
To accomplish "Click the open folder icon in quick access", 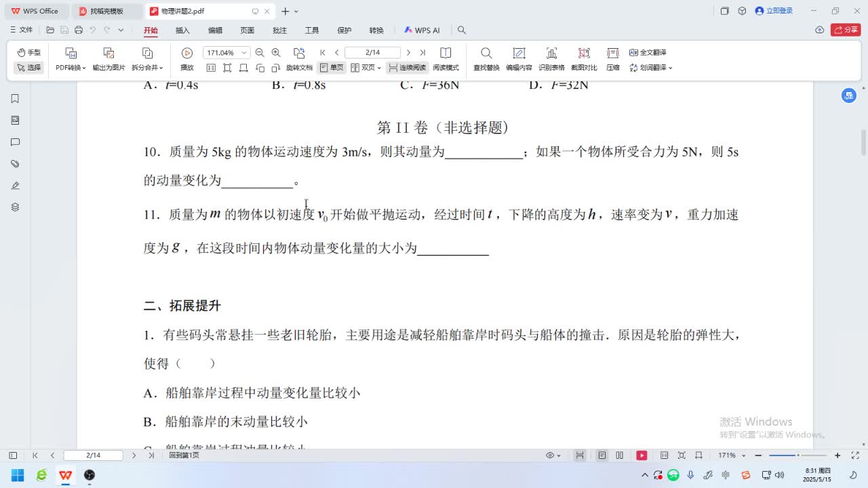I will [x=50, y=30].
